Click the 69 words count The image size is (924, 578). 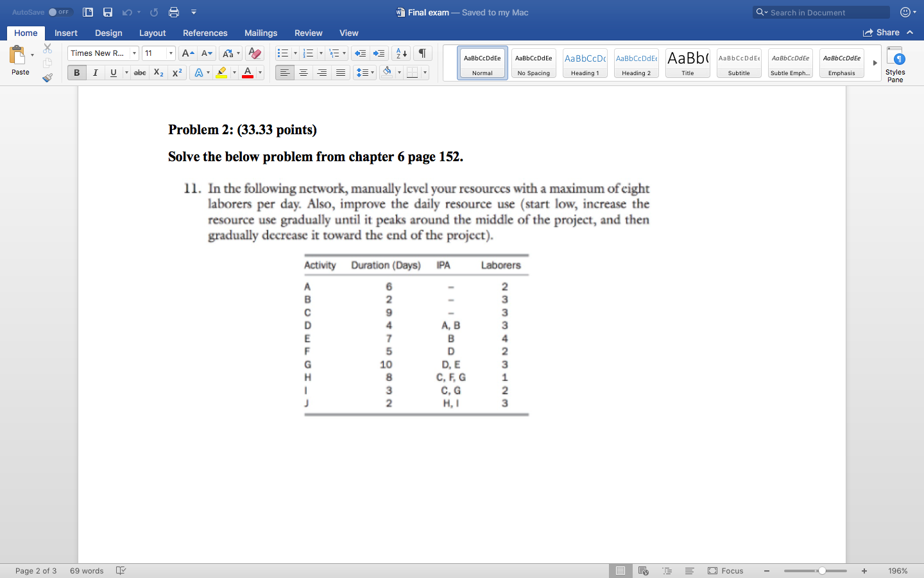87,570
